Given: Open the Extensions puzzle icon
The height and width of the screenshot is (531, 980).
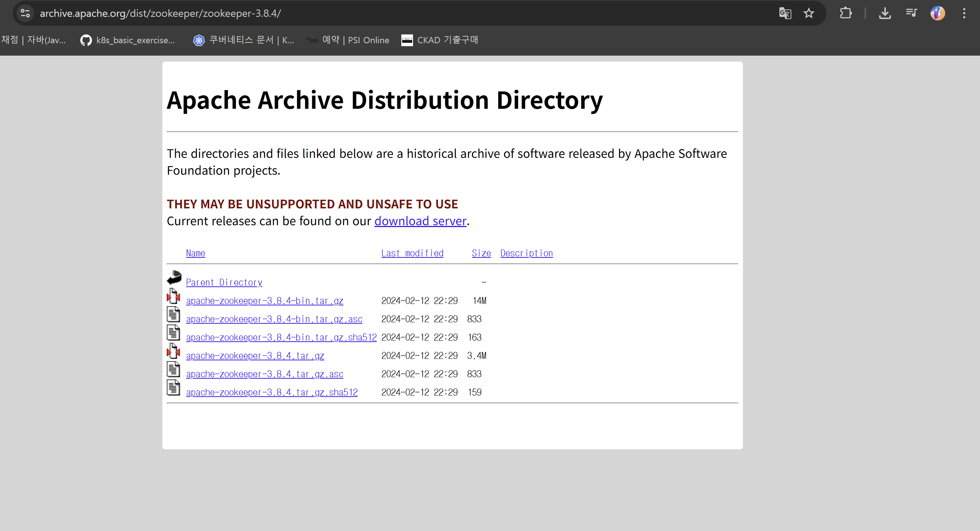Looking at the screenshot, I should pos(845,13).
